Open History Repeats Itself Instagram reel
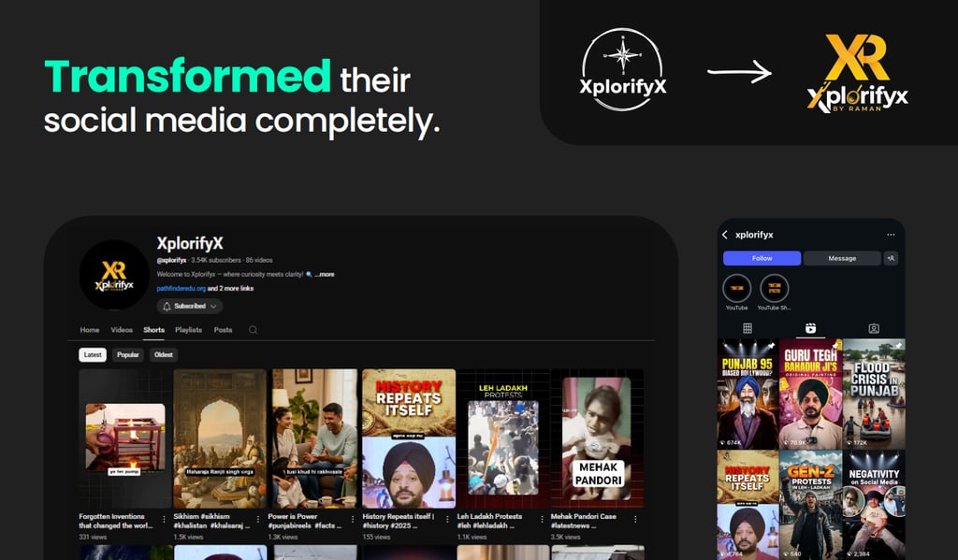Screen dimensions: 958x560 tap(748, 505)
